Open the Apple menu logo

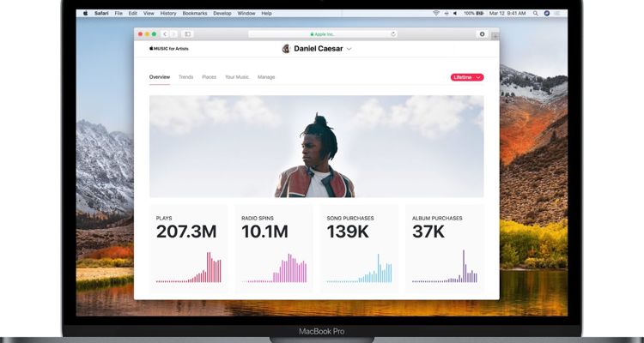pos(85,14)
